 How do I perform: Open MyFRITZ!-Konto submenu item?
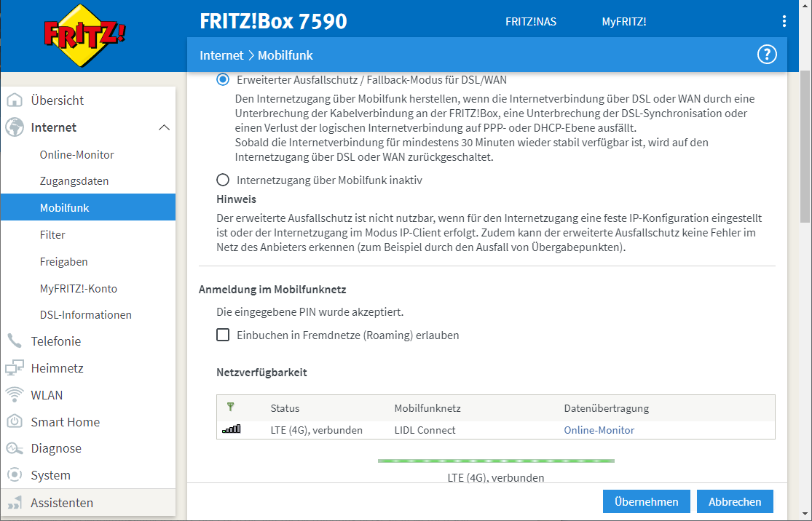point(78,289)
